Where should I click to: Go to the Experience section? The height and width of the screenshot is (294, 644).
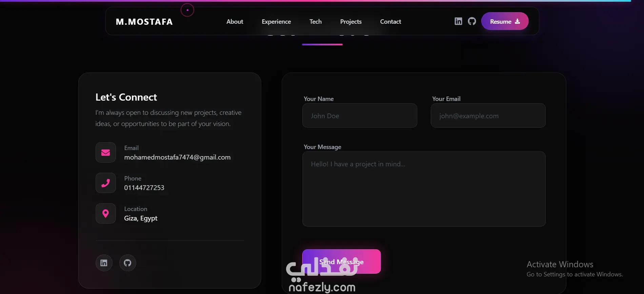click(x=276, y=22)
